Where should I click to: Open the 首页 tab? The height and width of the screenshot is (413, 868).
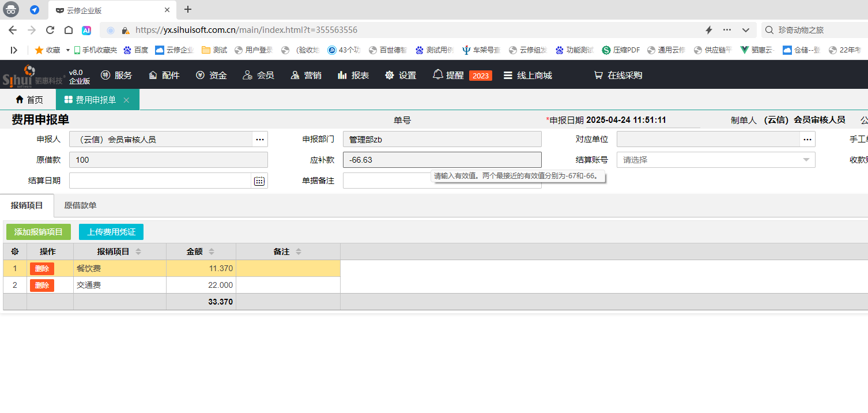coord(29,100)
